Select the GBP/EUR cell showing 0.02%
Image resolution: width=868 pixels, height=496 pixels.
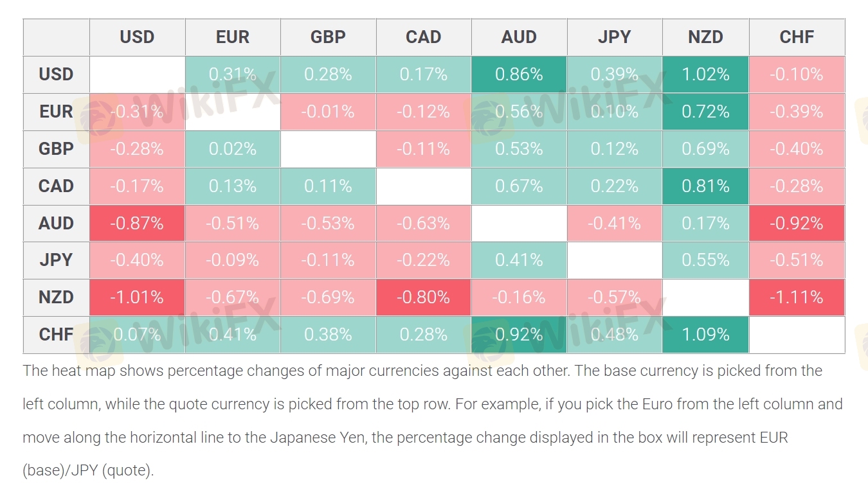click(x=232, y=149)
